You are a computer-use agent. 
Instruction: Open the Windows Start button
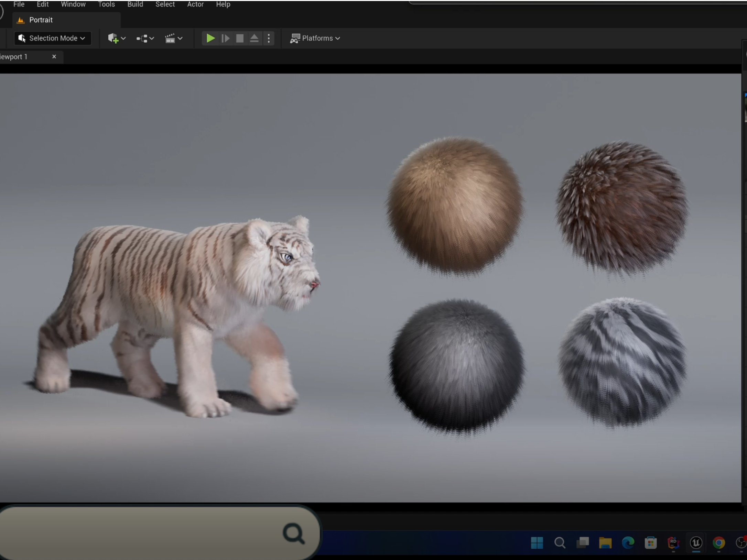[537, 543]
